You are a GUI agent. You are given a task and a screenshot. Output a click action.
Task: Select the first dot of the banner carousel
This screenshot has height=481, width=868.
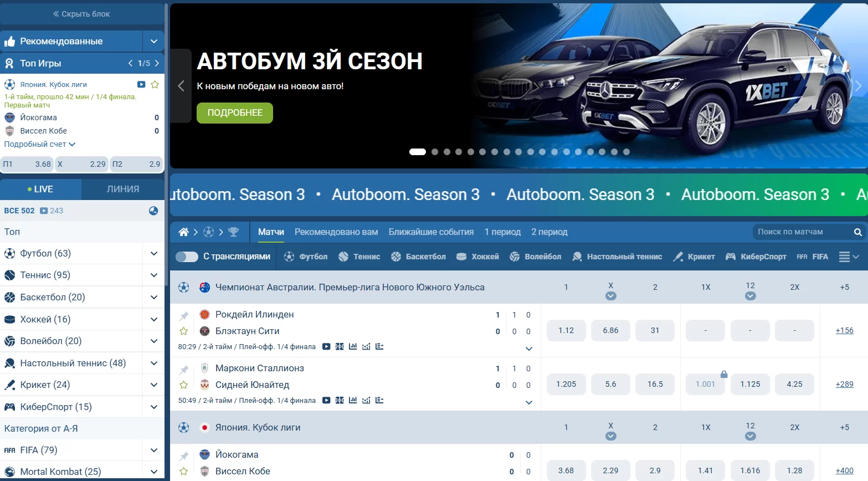tap(417, 151)
